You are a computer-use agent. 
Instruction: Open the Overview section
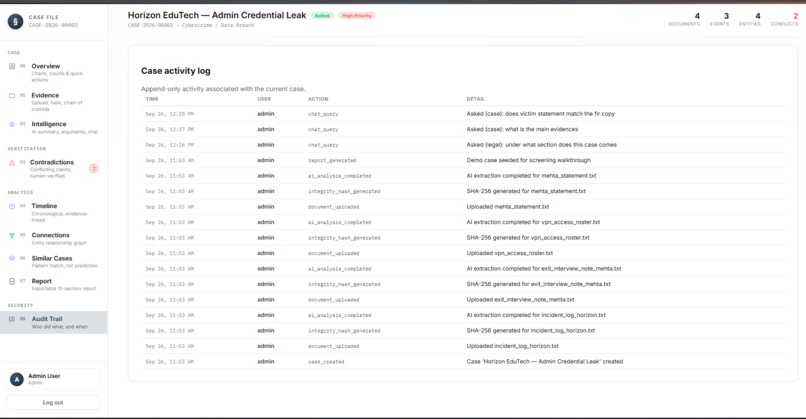click(x=53, y=72)
